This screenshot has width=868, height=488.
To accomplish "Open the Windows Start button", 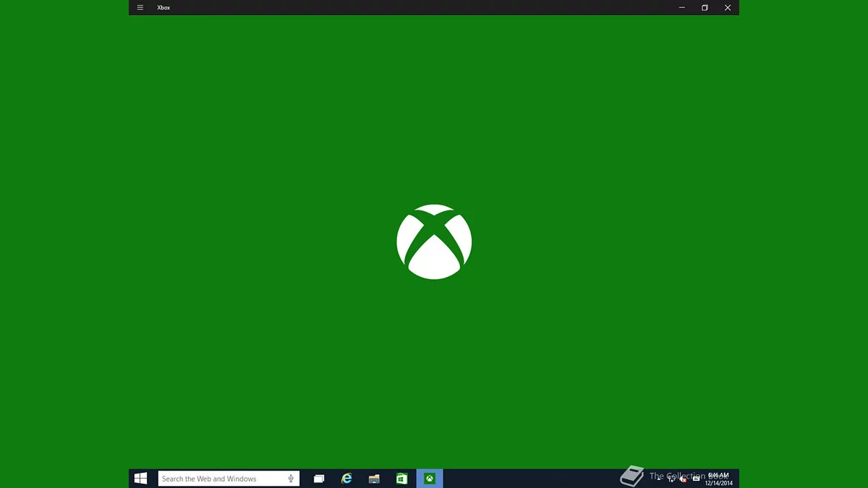I will coord(141,479).
